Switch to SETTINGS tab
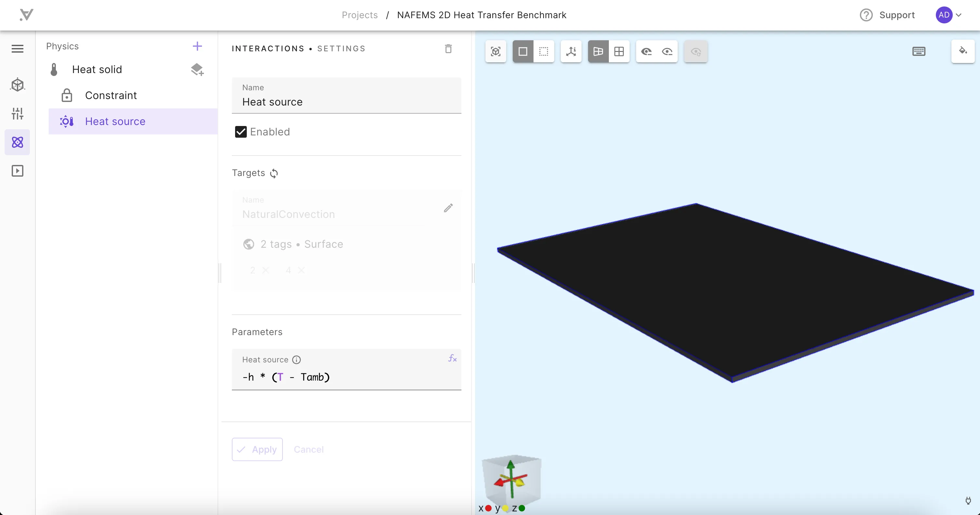 tap(342, 49)
